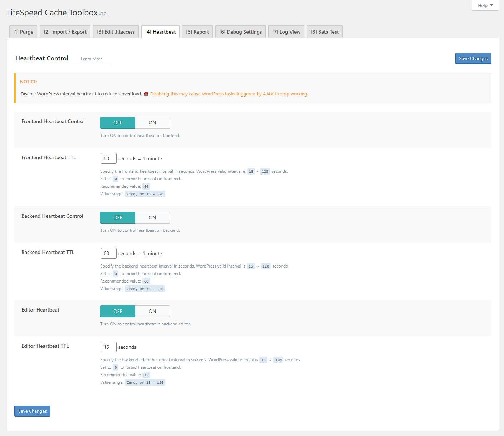
Task: Go to the [8] Beta Test tab
Action: coord(325,32)
